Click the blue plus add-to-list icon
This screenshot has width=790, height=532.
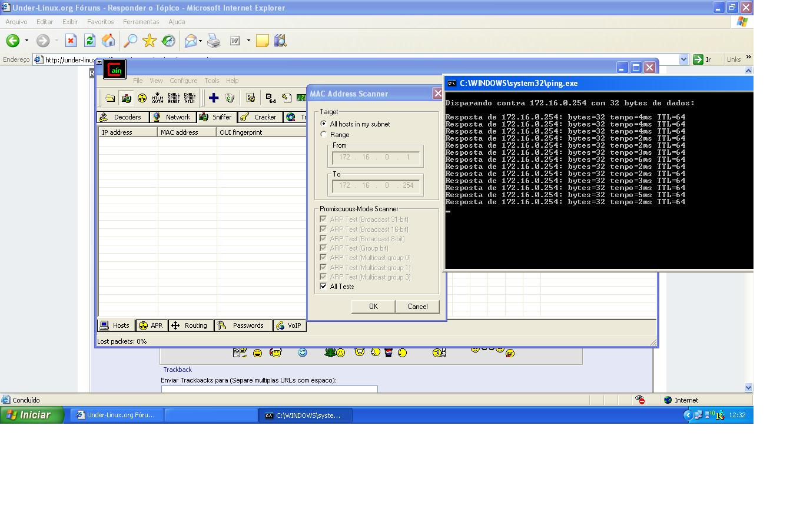point(214,98)
